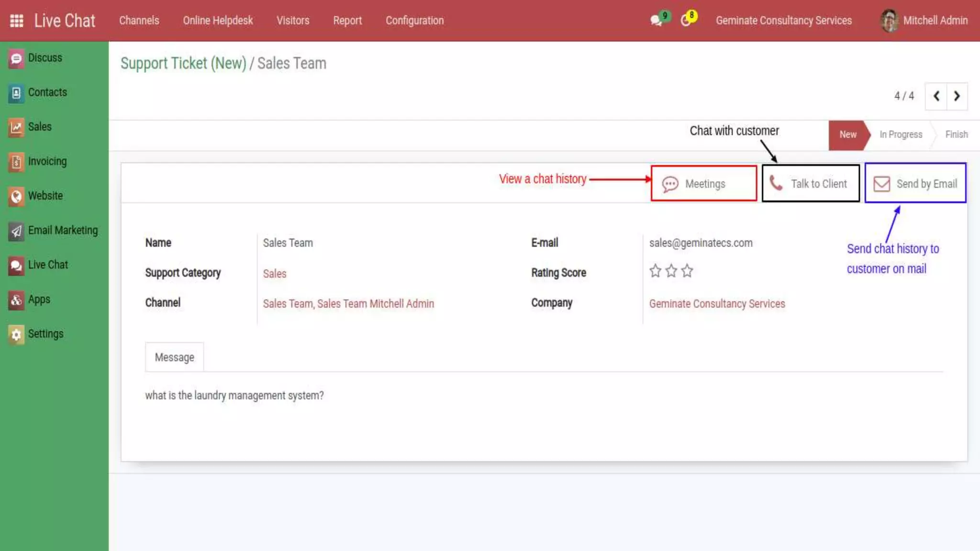Open the Settings app from the sidebar

click(45, 334)
